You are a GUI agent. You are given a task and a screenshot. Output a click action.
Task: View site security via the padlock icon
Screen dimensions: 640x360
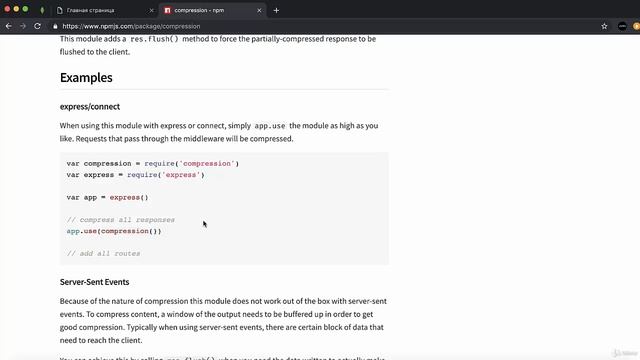pos(55,26)
